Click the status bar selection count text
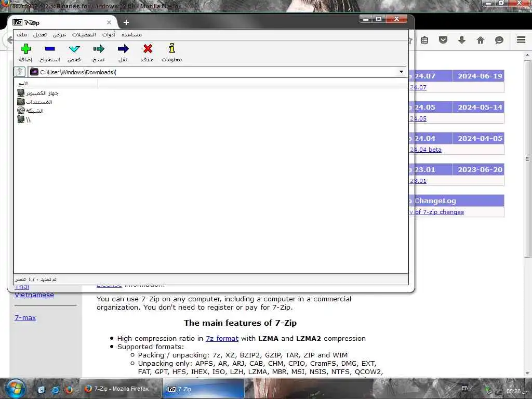This screenshot has width=532, height=399. point(36,279)
